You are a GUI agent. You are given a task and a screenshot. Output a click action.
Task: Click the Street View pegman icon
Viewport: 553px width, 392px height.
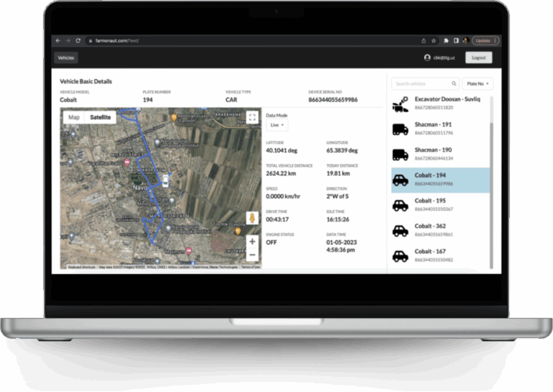251,218
